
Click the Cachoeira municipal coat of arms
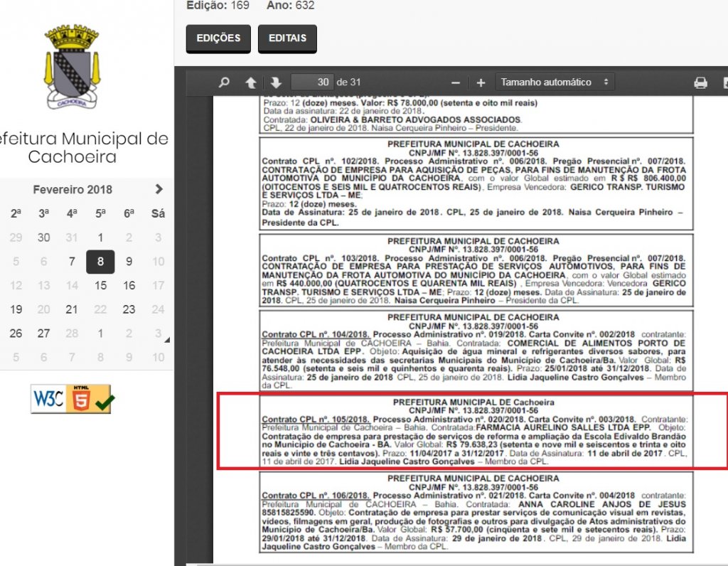coord(71,66)
